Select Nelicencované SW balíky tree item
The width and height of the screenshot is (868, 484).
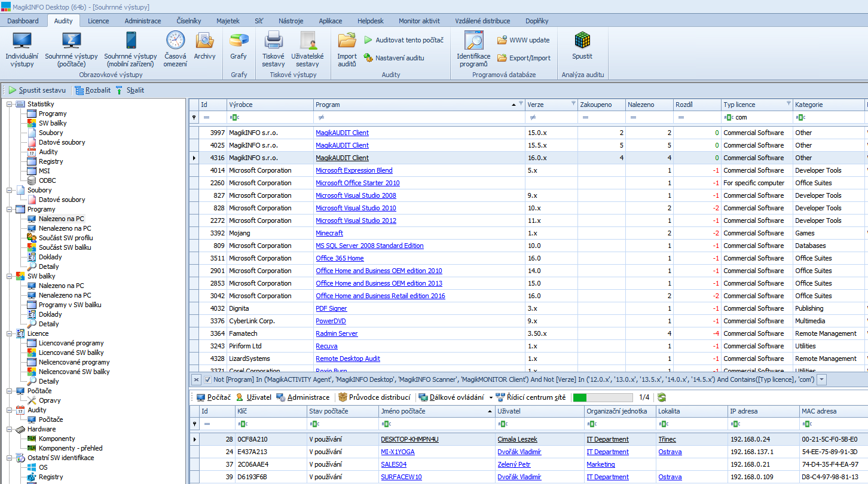(x=74, y=372)
